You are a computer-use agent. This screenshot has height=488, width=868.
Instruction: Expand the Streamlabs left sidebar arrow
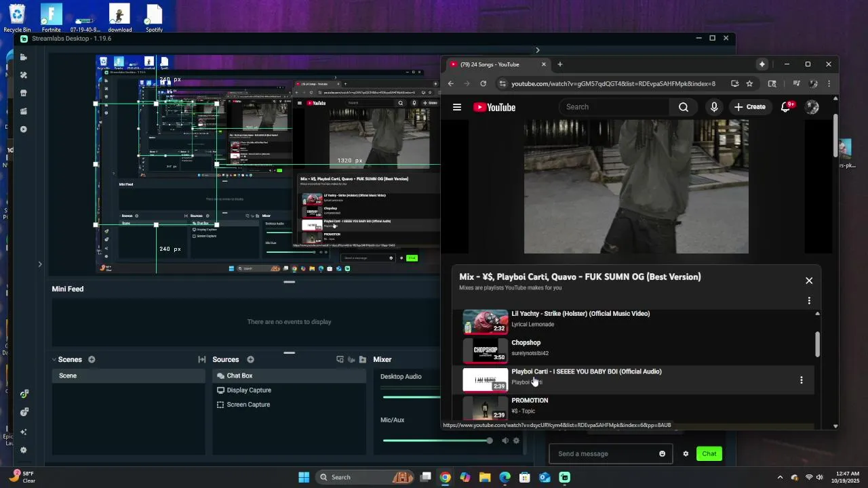40,264
